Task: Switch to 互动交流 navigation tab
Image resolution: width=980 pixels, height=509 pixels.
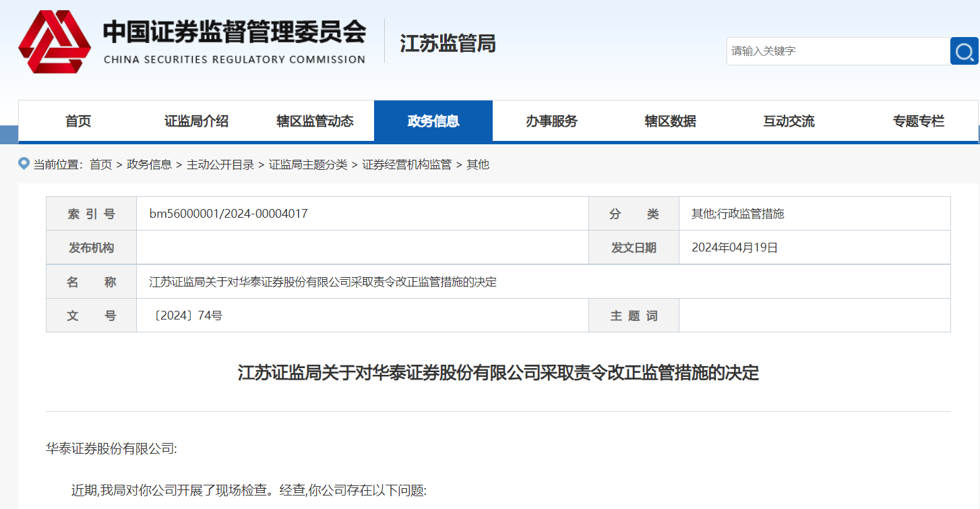Action: point(789,121)
